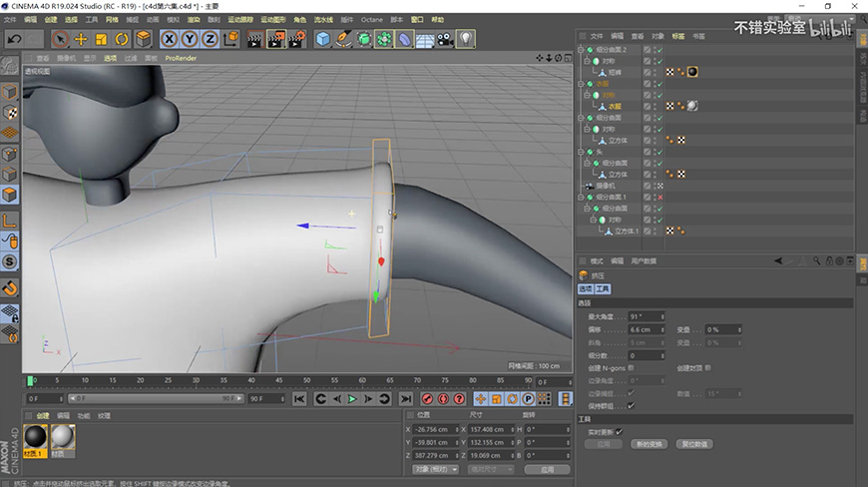Collapse the 头 tree node
This screenshot has height=487, width=868.
[581, 152]
